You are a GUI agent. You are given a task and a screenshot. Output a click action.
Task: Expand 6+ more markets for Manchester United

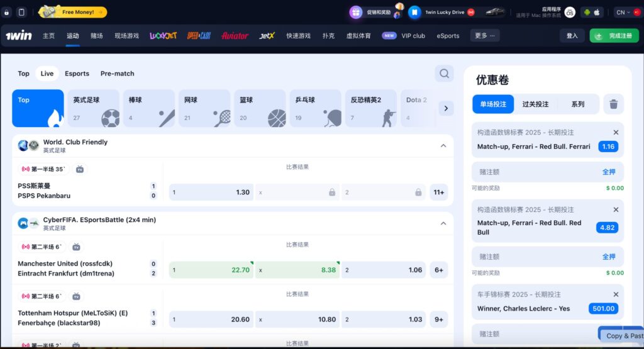pos(438,270)
